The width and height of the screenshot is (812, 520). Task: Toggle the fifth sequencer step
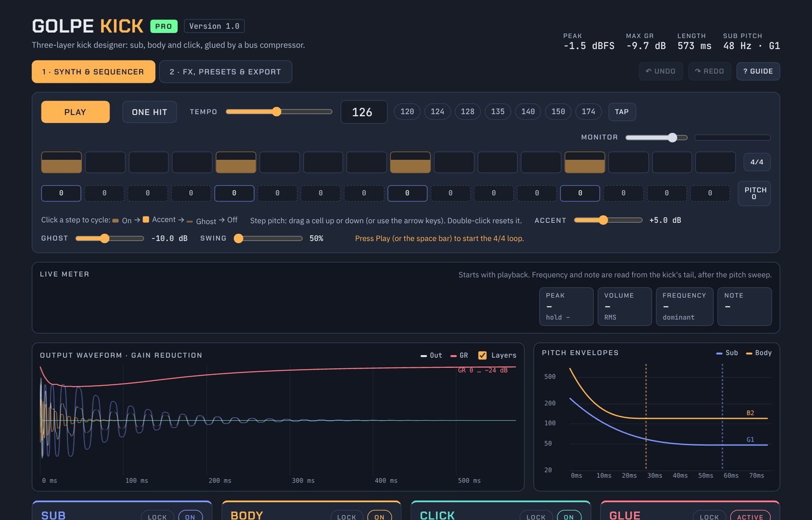(x=236, y=162)
